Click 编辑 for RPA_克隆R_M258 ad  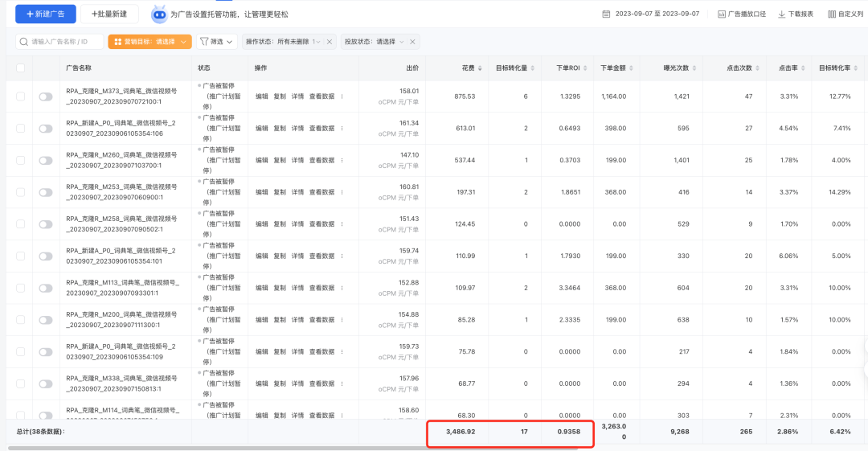(x=262, y=224)
